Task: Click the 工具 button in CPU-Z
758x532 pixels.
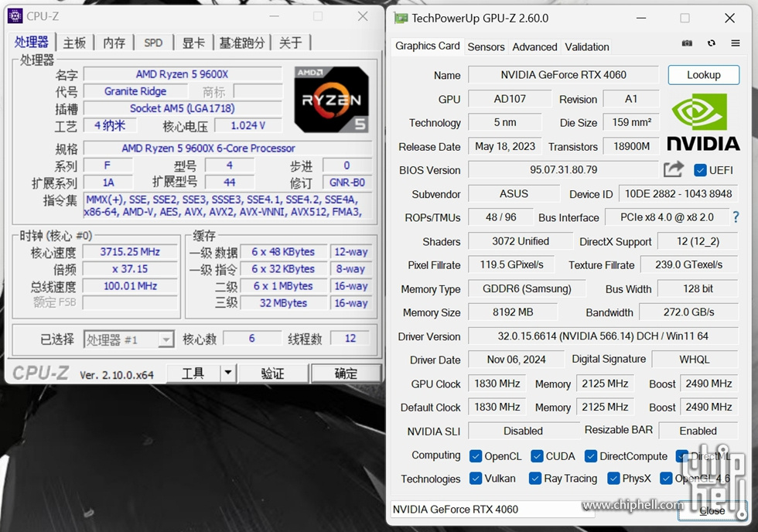Action: click(193, 373)
